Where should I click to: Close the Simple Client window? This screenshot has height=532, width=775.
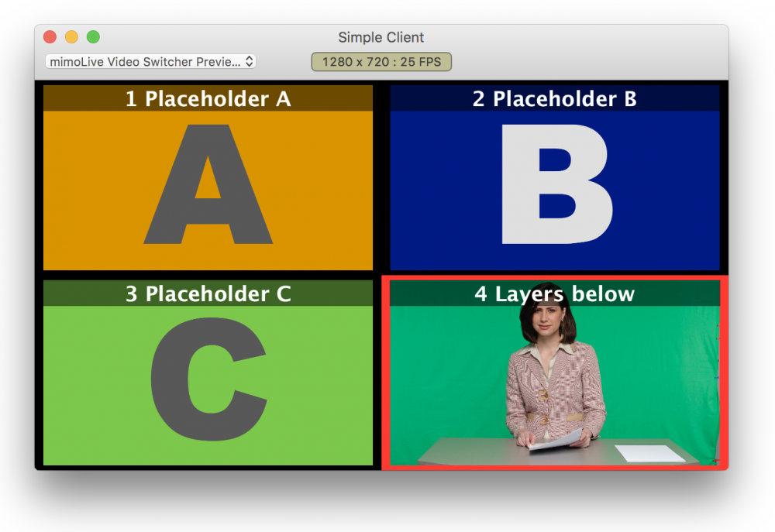click(50, 37)
